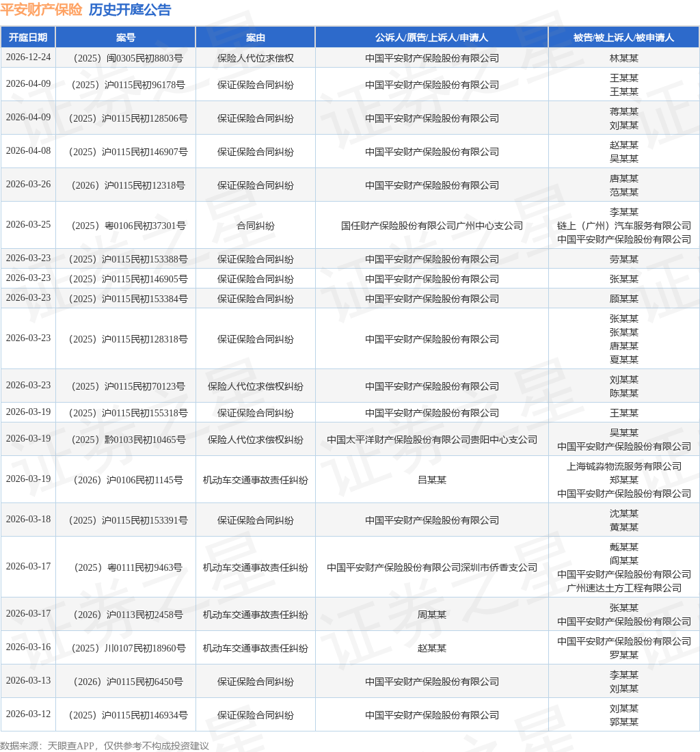Click plaintiff 中国平安财产保险股份有限公司深圳市侨香支公司
The width and height of the screenshot is (700, 752).
pyautogui.click(x=432, y=567)
